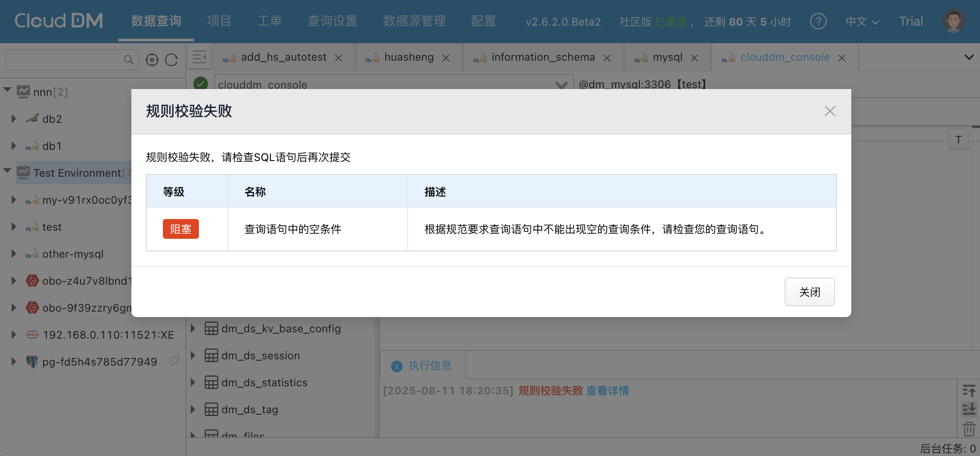Open the user avatar profile
This screenshot has width=980, height=456.
[x=953, y=21]
